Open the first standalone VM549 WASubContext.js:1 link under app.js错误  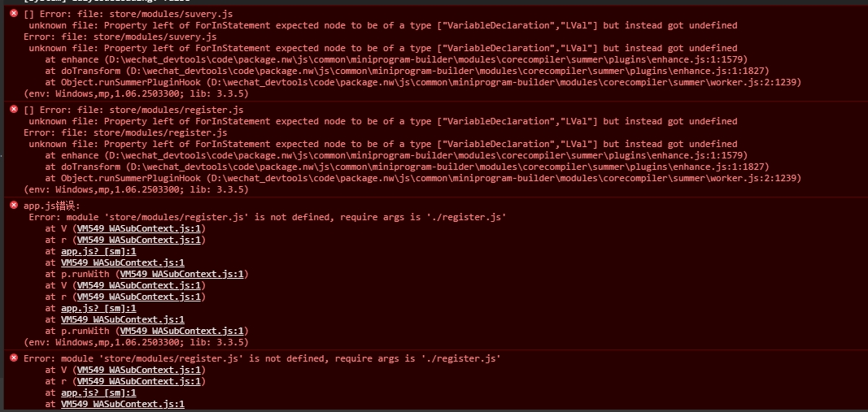coord(123,262)
